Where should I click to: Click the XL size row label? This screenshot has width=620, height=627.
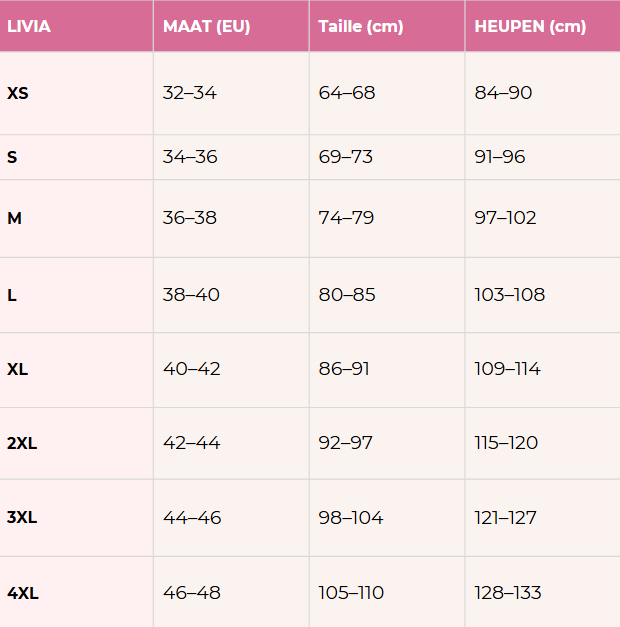[x=18, y=369]
